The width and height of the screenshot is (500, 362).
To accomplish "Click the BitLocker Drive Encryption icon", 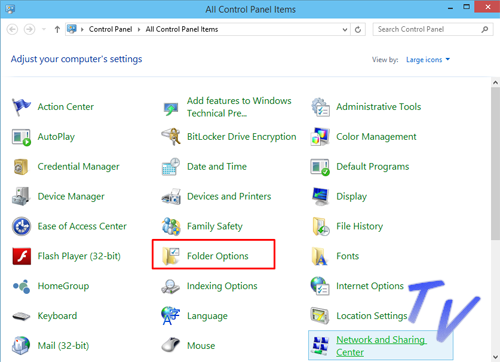I will point(171,137).
